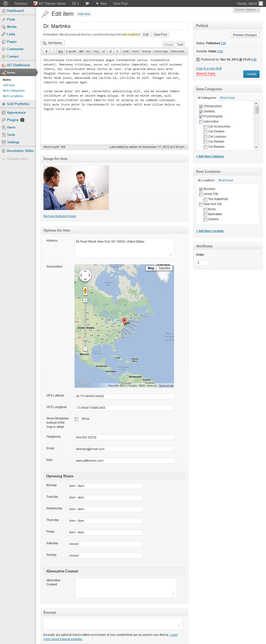The image size is (266, 644).
Task: Open the comments bubble icon in admin bar
Action: click(87, 3)
